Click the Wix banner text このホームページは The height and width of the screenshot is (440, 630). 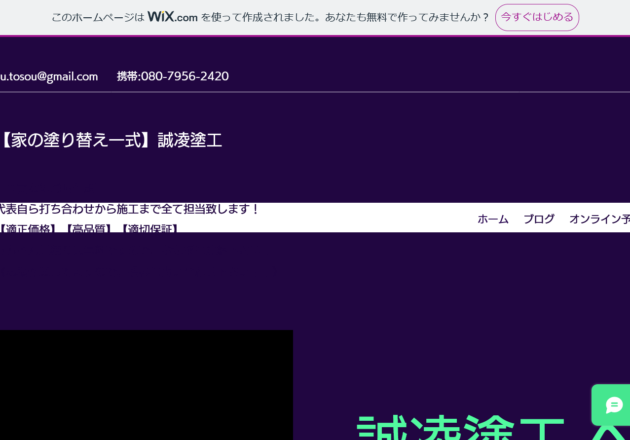coord(97,17)
